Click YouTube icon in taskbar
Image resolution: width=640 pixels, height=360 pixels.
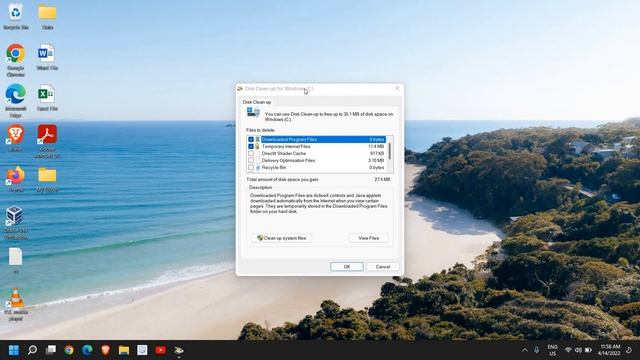(x=160, y=350)
